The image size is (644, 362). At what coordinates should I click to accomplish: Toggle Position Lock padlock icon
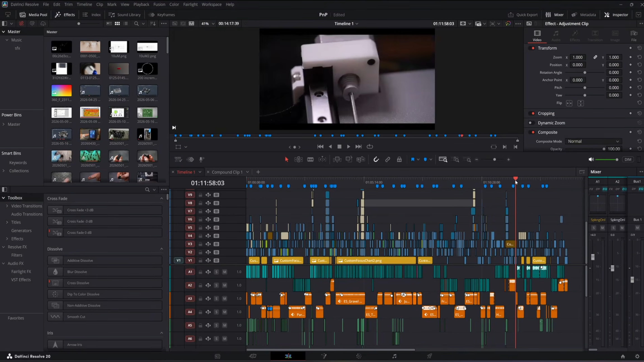pos(399,160)
